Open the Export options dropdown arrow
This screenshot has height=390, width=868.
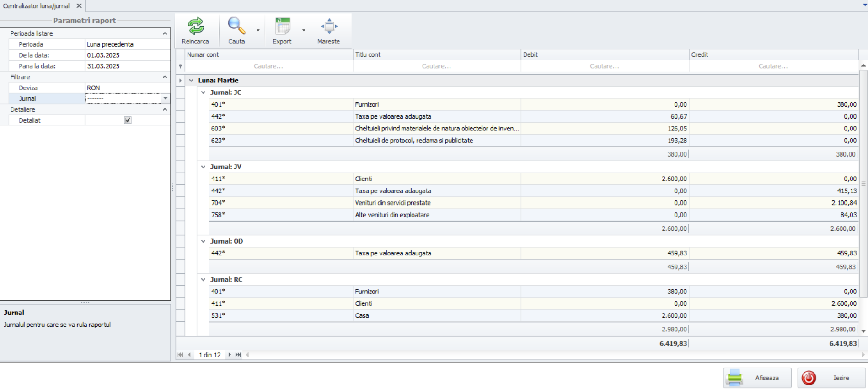[304, 31]
